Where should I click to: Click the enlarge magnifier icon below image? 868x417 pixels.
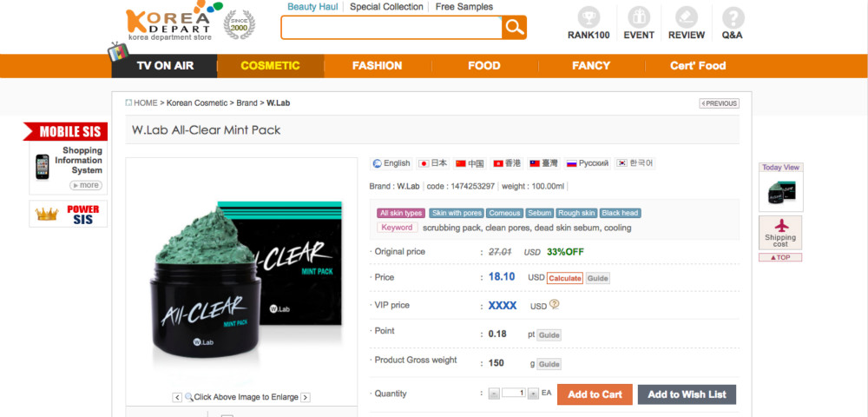(188, 397)
